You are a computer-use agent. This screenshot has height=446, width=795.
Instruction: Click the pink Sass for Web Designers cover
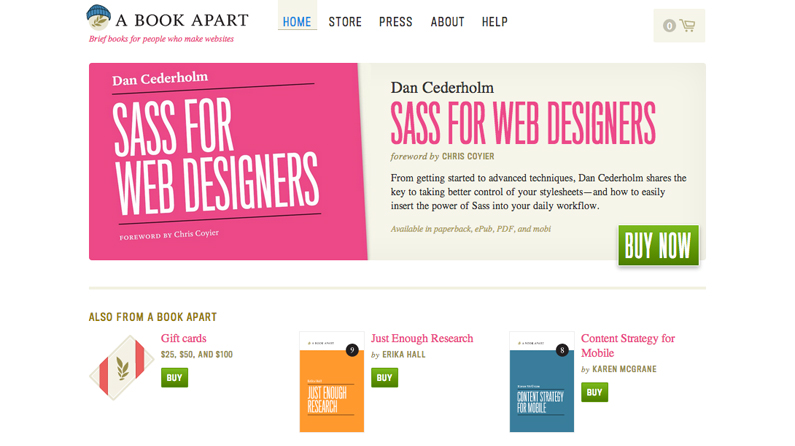point(228,161)
